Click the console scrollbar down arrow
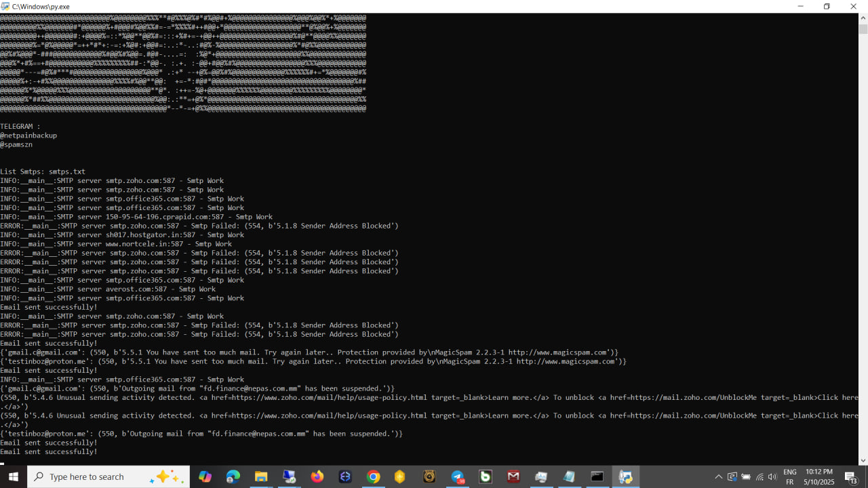 click(x=863, y=460)
